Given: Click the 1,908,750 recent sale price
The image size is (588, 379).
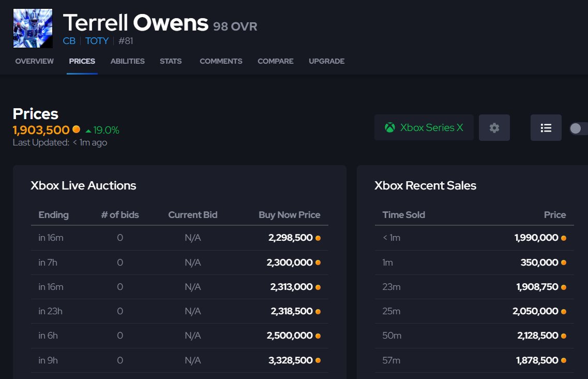Looking at the screenshot, I should 537,287.
